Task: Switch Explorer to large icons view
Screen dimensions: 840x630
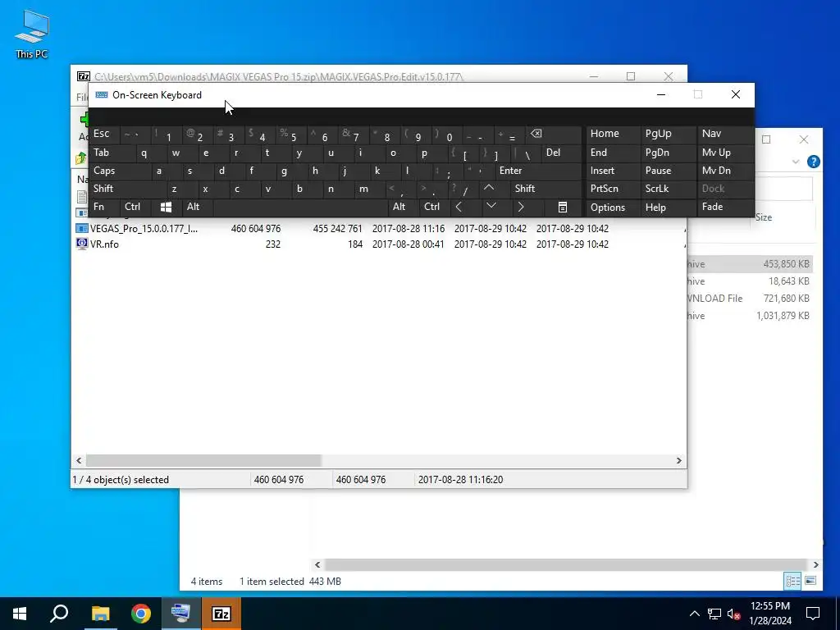Action: pyautogui.click(x=810, y=581)
